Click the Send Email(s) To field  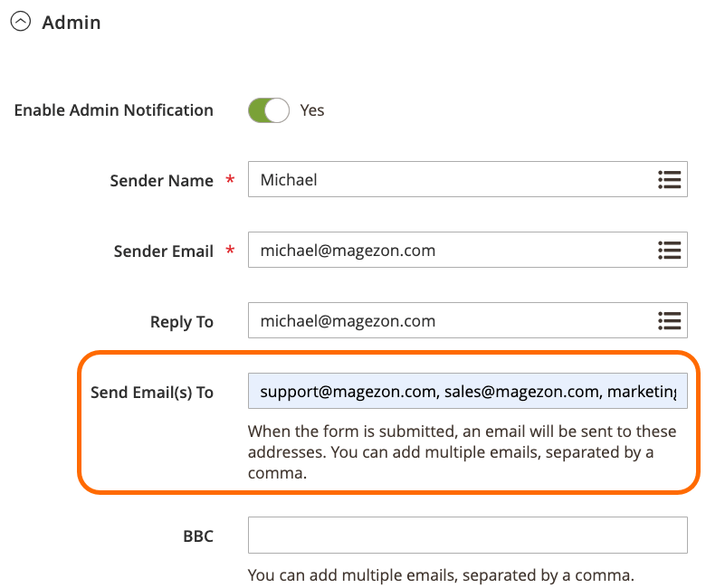point(467,391)
